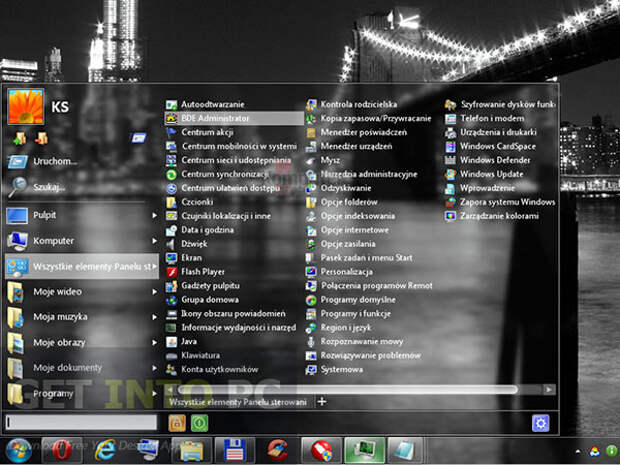Image resolution: width=620 pixels, height=465 pixels.
Task: Click the green power button
Action: [199, 423]
